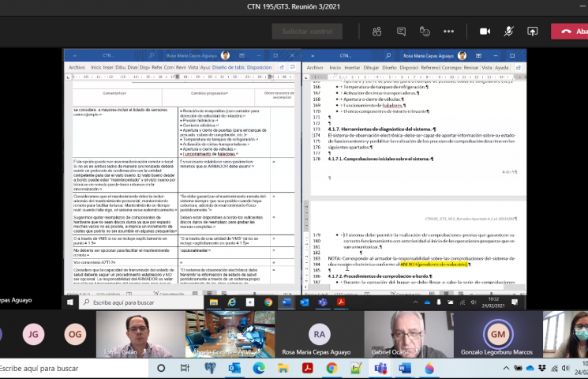
Task: Open the meeting chat panel
Action: click(401, 32)
